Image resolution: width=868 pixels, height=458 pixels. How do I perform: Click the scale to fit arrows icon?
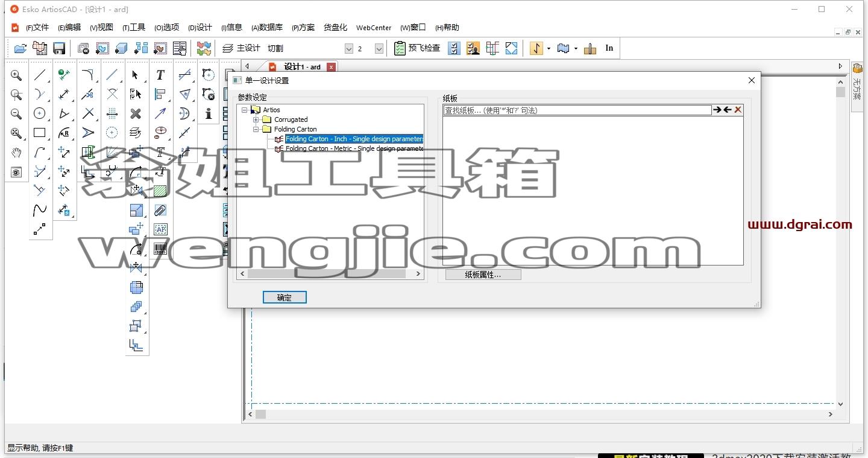point(512,48)
